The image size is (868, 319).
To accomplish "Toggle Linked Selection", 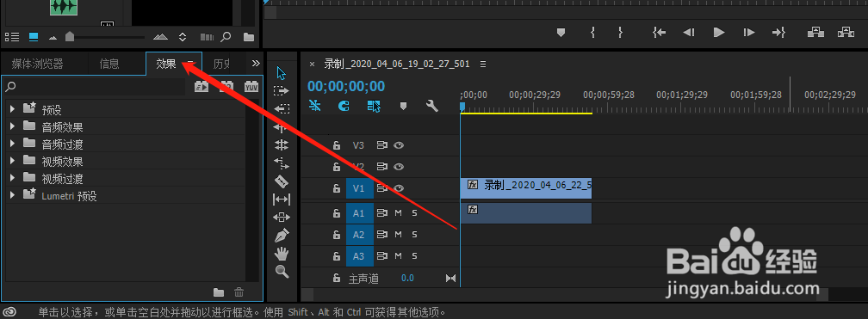I will (x=375, y=106).
